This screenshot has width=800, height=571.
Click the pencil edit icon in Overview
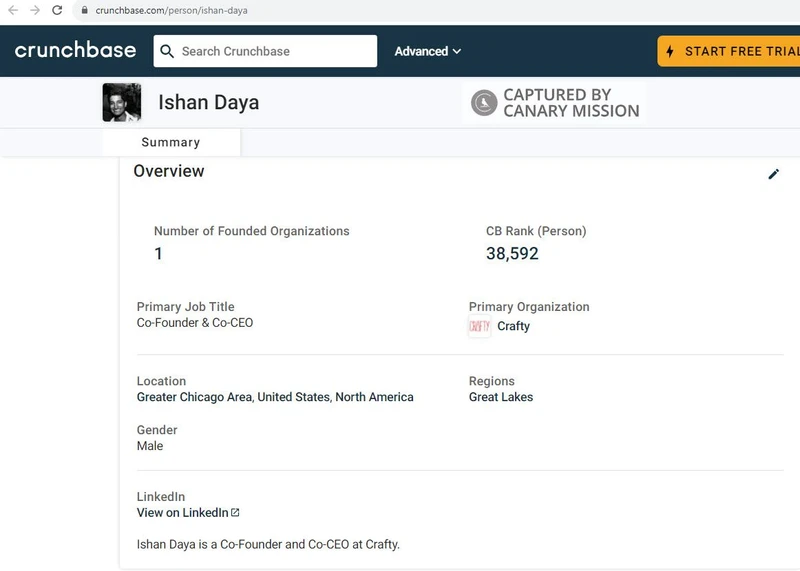click(773, 174)
